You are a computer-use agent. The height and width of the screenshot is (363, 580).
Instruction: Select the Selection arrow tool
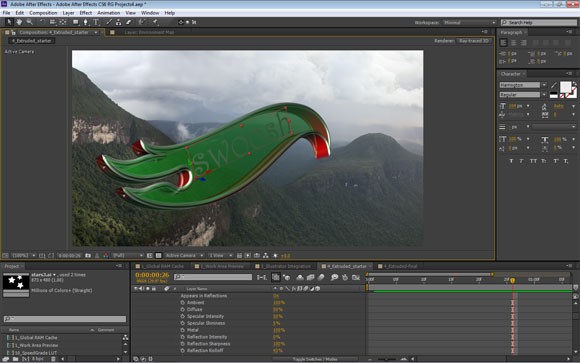pyautogui.click(x=9, y=22)
